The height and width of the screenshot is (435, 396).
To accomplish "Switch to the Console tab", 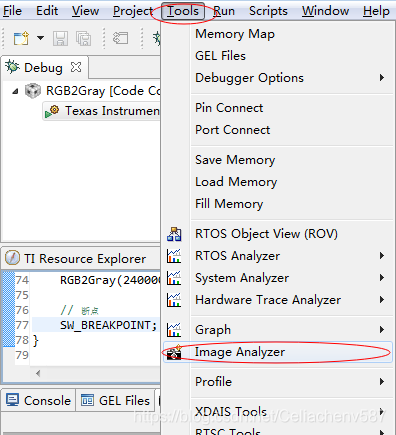I will point(38,401).
